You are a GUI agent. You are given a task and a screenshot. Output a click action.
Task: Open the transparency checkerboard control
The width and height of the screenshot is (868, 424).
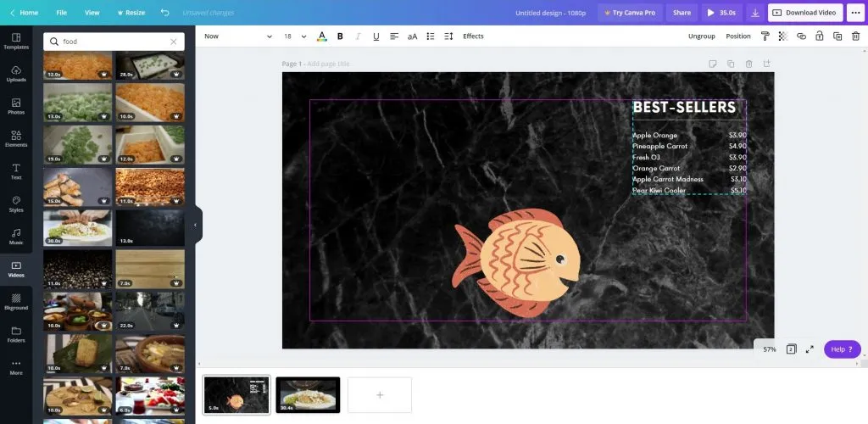tap(782, 36)
